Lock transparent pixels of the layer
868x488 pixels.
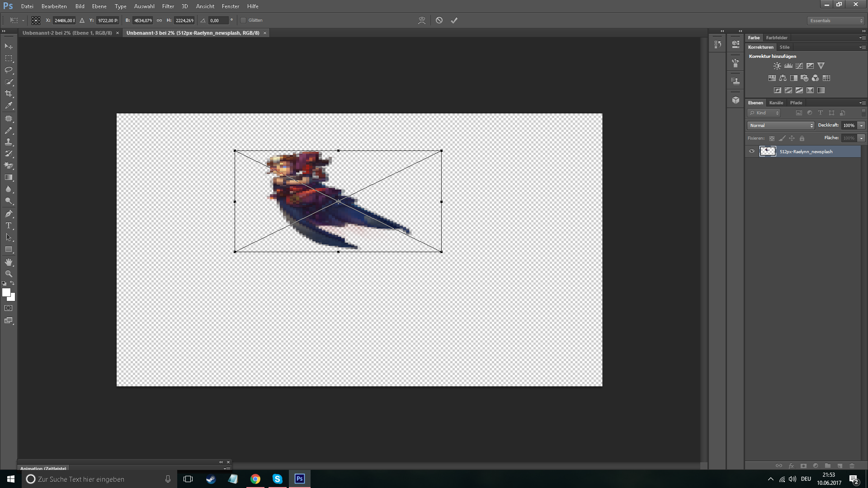point(772,138)
